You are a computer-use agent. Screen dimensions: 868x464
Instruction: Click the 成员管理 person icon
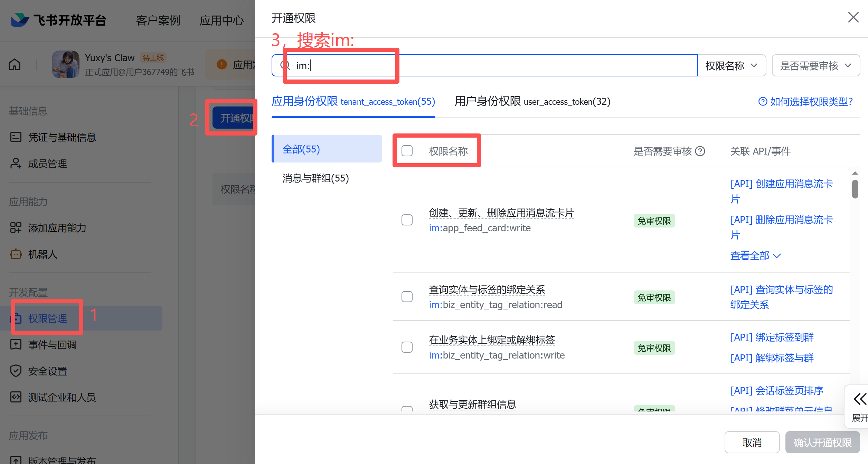pyautogui.click(x=16, y=164)
